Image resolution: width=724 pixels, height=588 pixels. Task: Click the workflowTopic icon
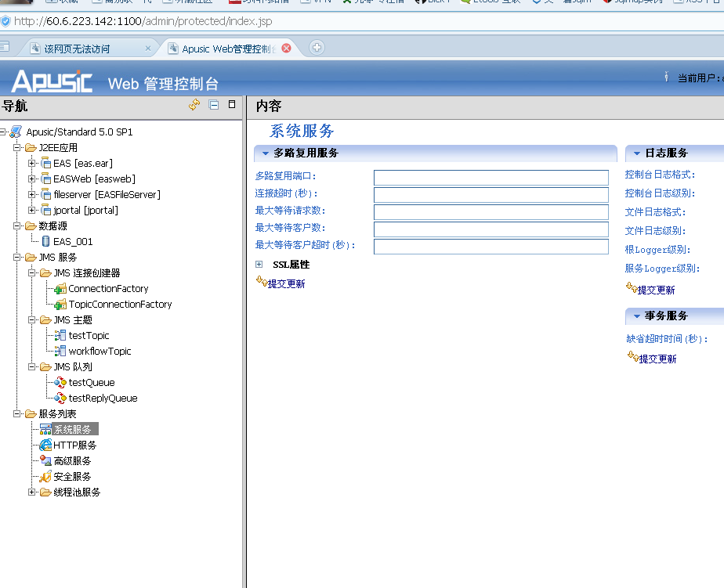point(60,352)
